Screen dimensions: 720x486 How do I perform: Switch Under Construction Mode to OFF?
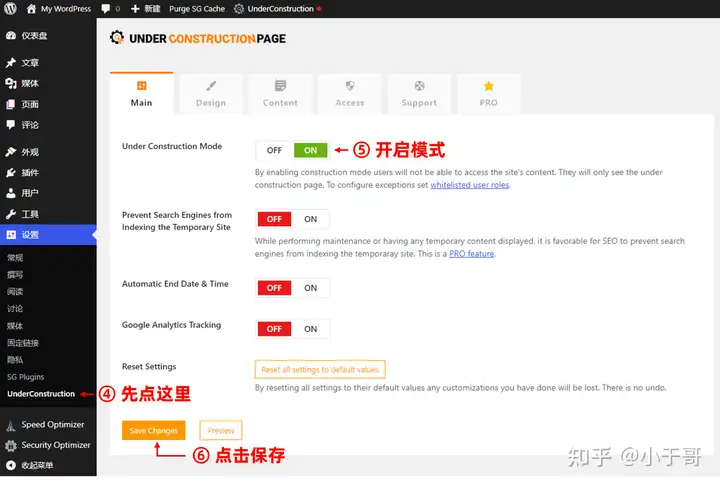point(274,150)
